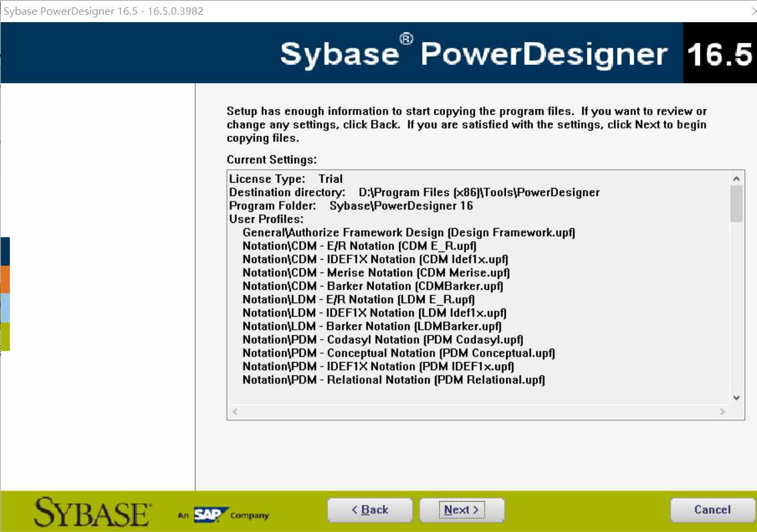The height and width of the screenshot is (532, 757).
Task: Click the settings list scroll up arrow
Action: pyautogui.click(x=736, y=179)
